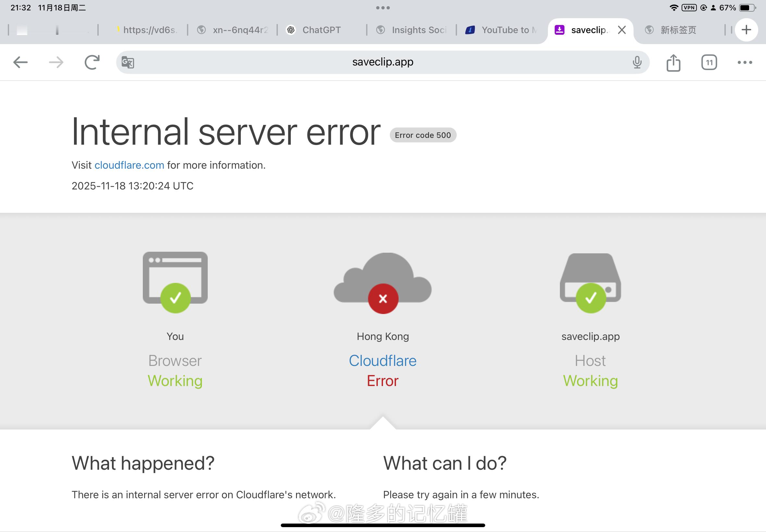Image resolution: width=766 pixels, height=532 pixels.
Task: Tap the saveclip.app address bar
Action: [x=382, y=62]
